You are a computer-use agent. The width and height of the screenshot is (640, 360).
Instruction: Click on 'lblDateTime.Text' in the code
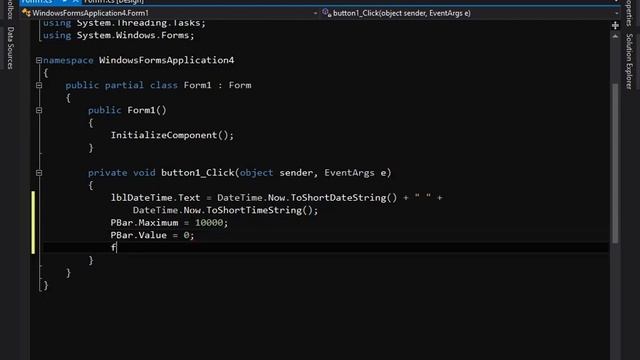156,198
